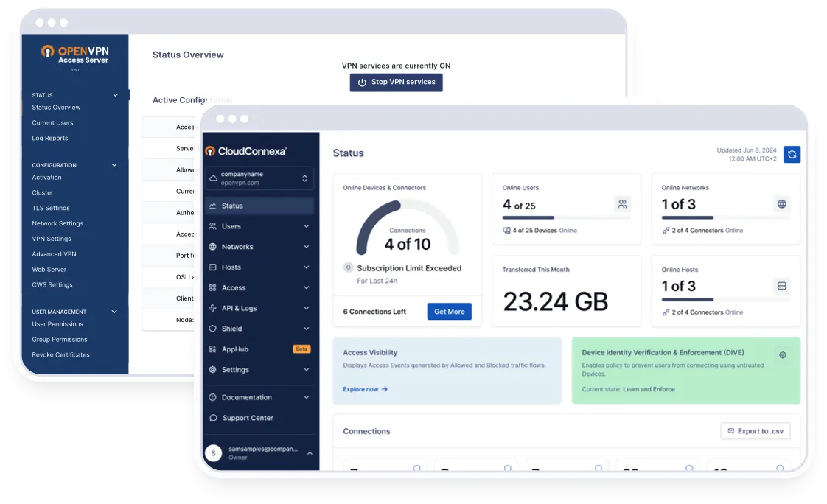Click the Connections gauge showing 4 of 10
This screenshot has height=504, width=827.
[x=407, y=229]
